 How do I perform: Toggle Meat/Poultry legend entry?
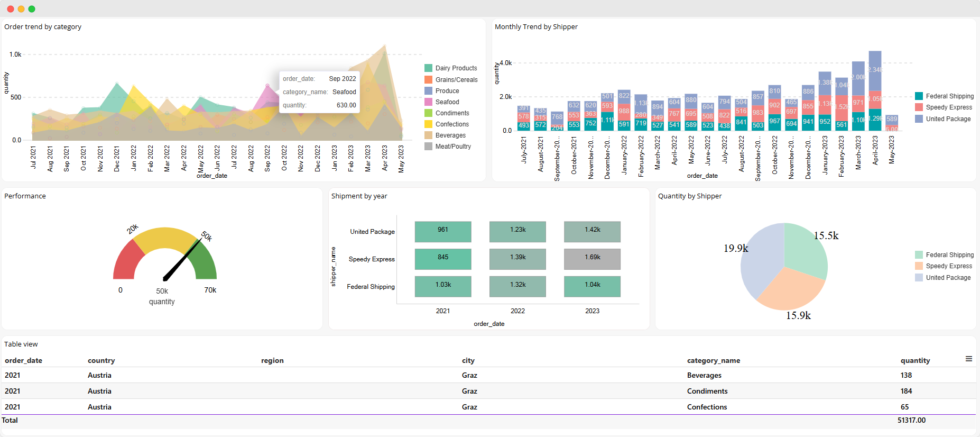[x=448, y=147]
